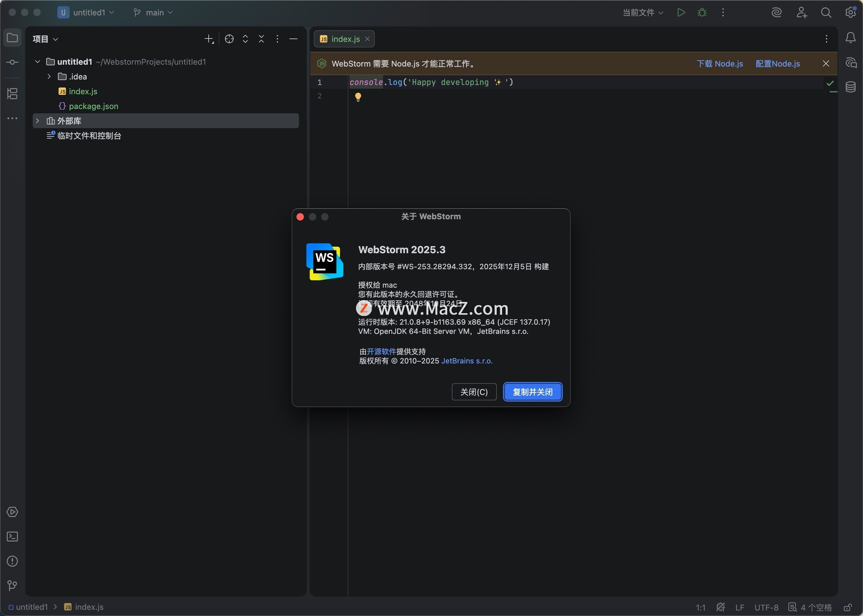
Task: Open the main branch dropdown
Action: [153, 13]
